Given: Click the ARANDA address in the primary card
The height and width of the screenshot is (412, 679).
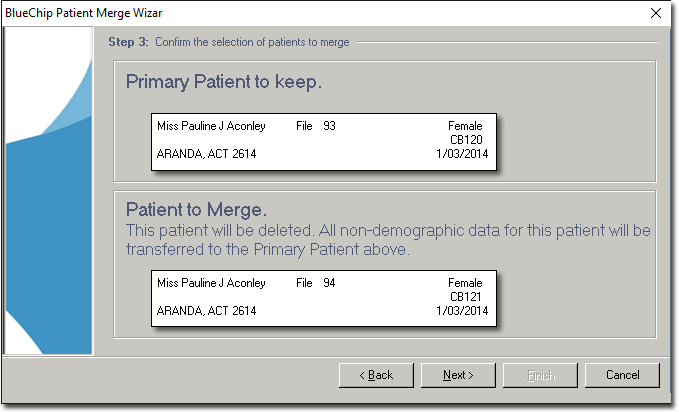Looking at the screenshot, I should point(206,154).
